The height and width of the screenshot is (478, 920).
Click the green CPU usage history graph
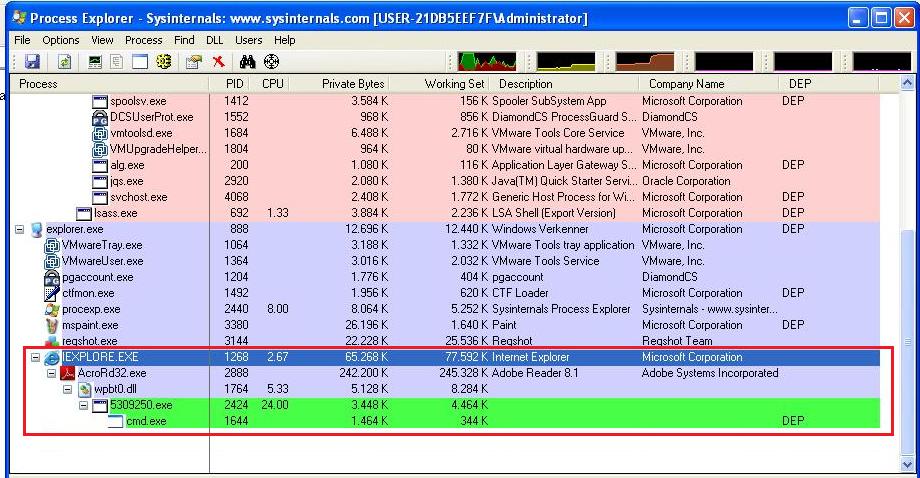click(x=488, y=62)
